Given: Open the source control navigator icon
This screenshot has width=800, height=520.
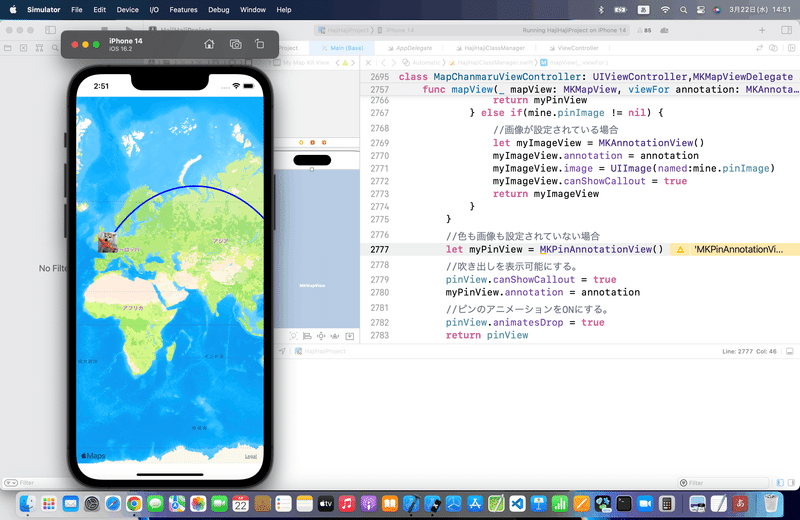Looking at the screenshot, I should coord(23,48).
